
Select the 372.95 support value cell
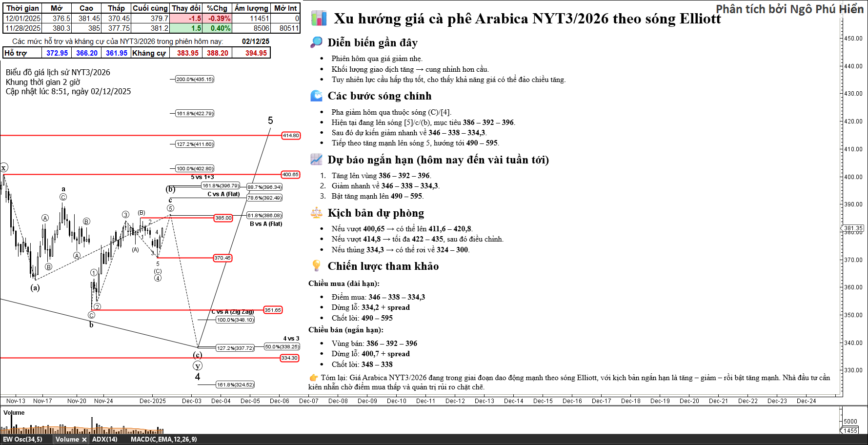57,53
